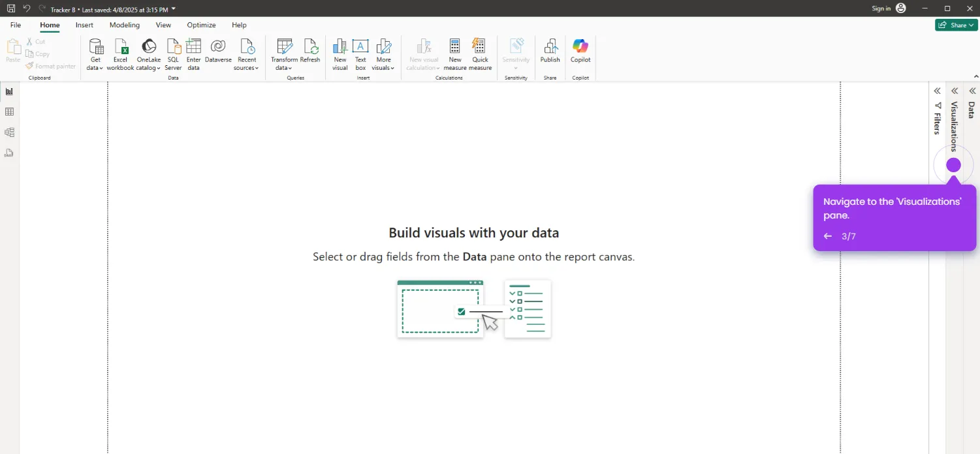The height and width of the screenshot is (454, 980).
Task: Refresh the data
Action: point(310,51)
